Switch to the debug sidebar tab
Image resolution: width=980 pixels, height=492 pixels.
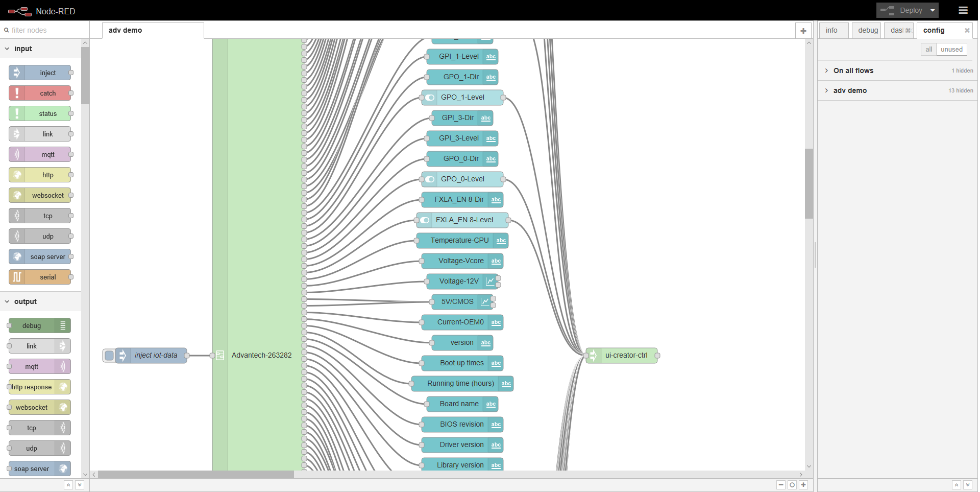point(868,30)
